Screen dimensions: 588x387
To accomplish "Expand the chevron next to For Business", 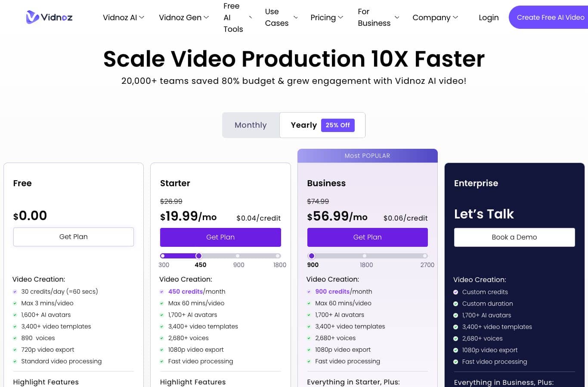I will tap(397, 18).
